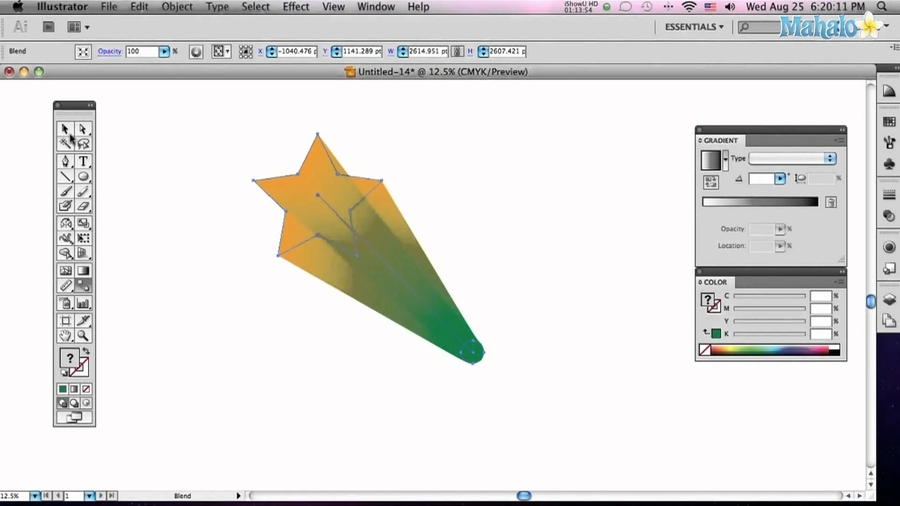Select the Direct Selection tool
Screen dimensions: 900x506
[x=83, y=129]
